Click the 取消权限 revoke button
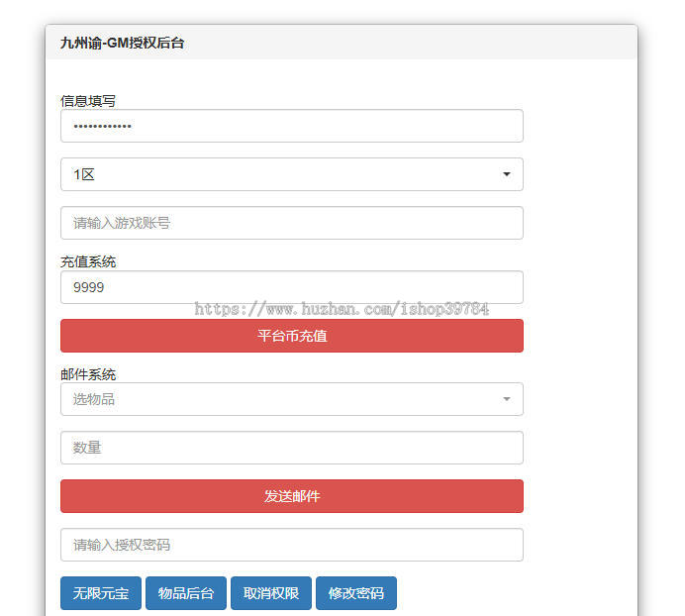Image resolution: width=685 pixels, height=616 pixels. (271, 593)
